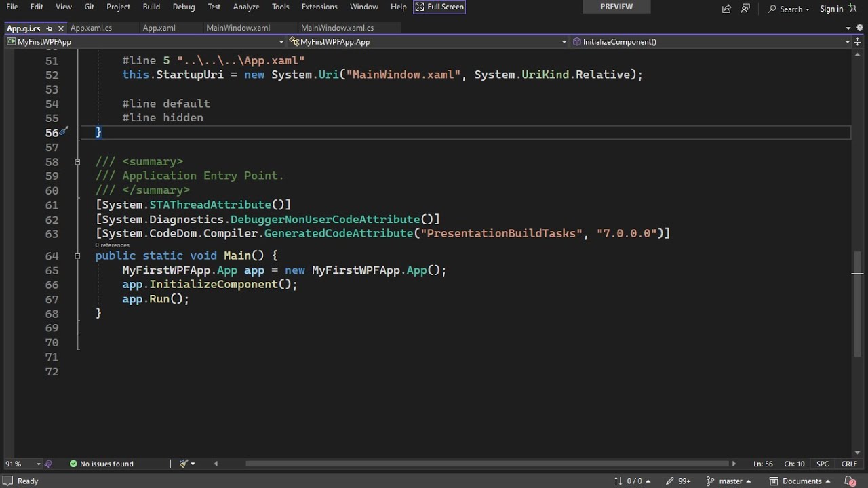Close the App.g.i.cs tab
The width and height of the screenshot is (868, 488).
tap(60, 28)
